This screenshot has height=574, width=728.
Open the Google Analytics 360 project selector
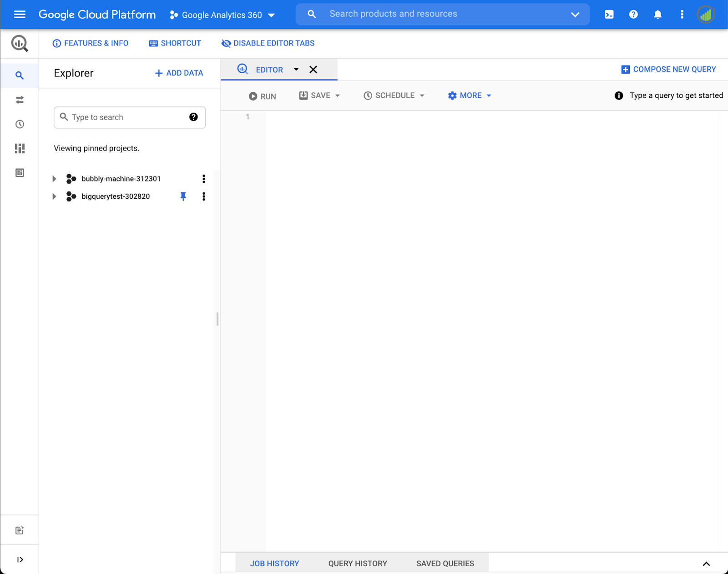pos(222,15)
